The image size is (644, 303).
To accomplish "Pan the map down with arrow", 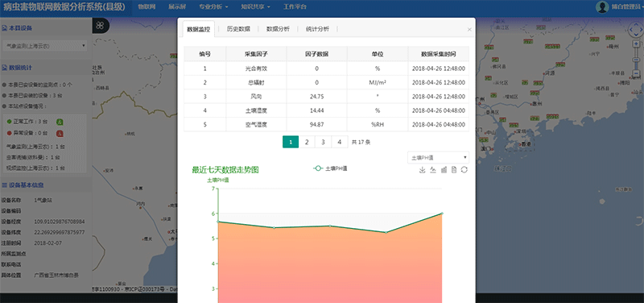I will coord(636,35).
